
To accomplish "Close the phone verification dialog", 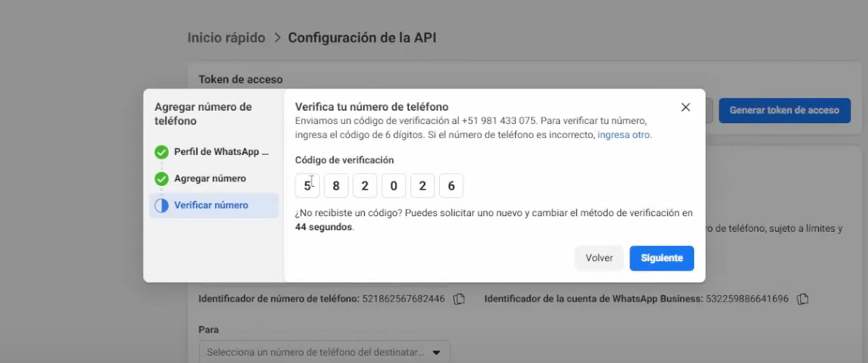I will click(685, 107).
